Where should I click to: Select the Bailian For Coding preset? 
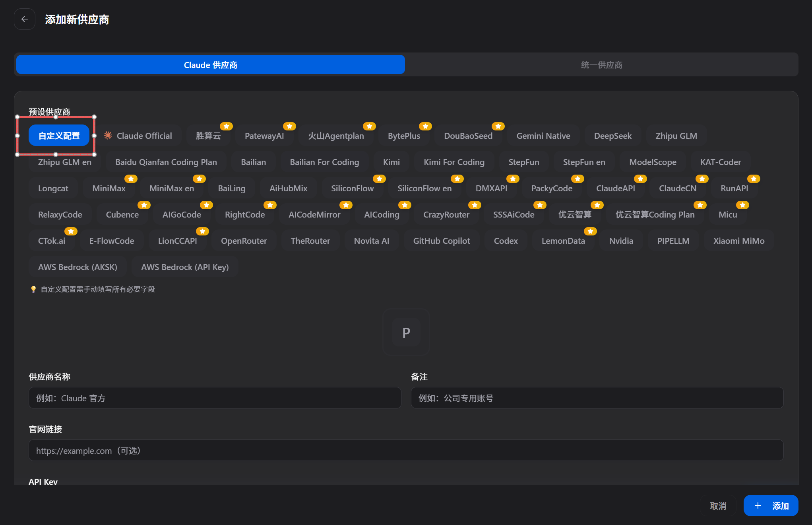click(324, 162)
